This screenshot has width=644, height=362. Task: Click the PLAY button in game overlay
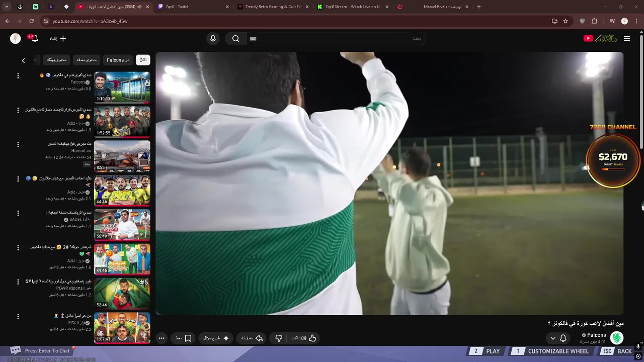[x=486, y=351]
